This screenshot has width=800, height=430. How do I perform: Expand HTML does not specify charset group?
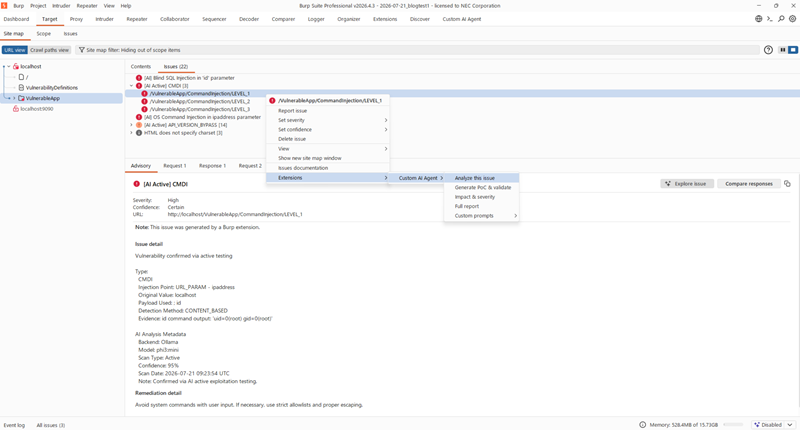click(132, 133)
